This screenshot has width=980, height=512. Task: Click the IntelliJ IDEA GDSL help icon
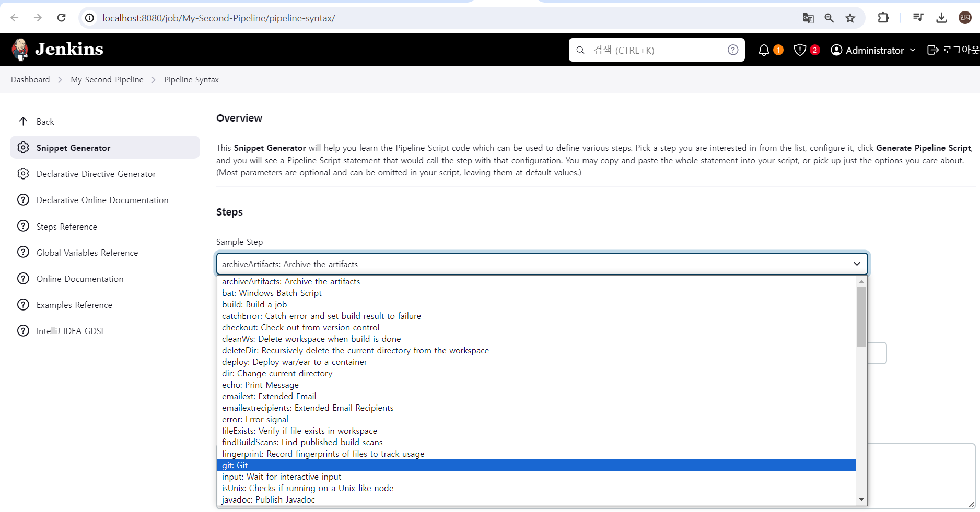(23, 330)
